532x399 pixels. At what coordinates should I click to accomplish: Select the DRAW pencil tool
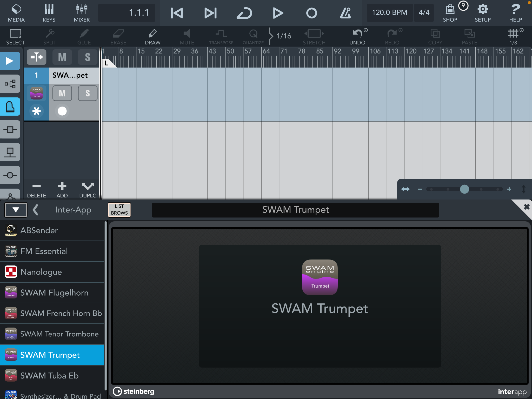(152, 36)
